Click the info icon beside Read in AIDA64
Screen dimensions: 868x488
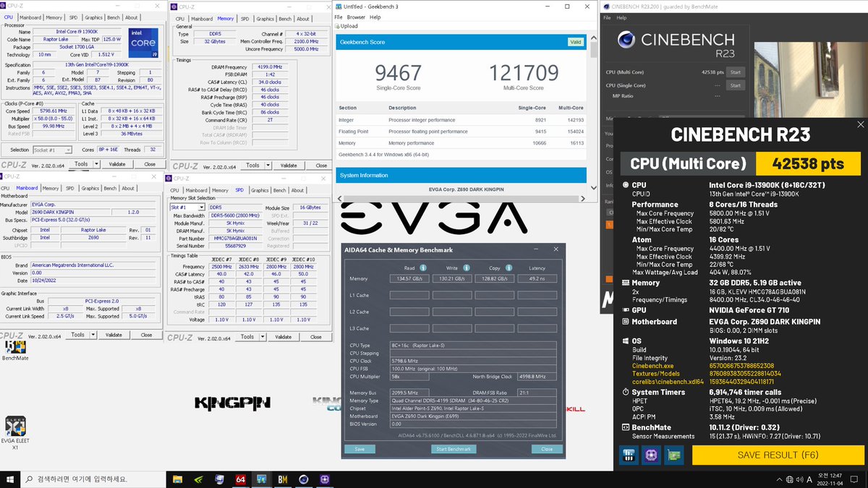[x=424, y=267]
